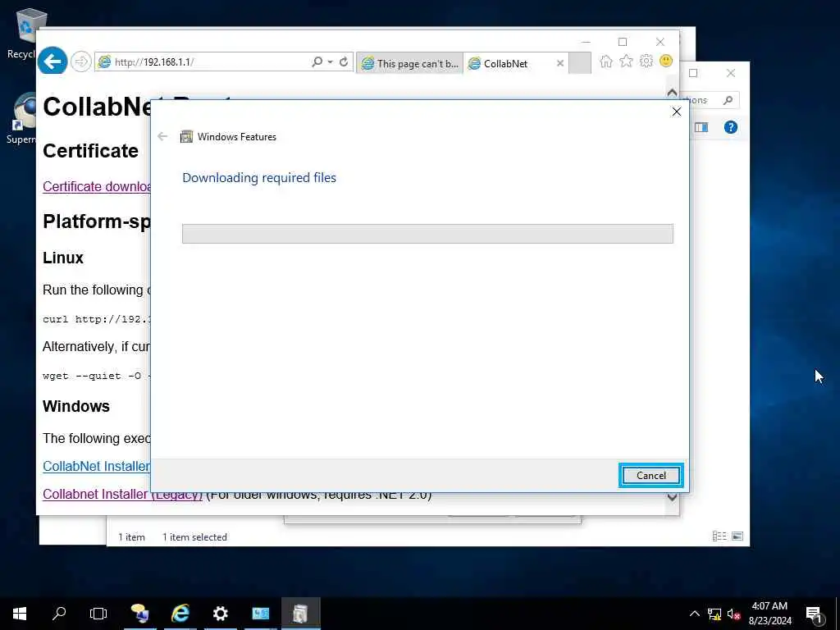The height and width of the screenshot is (630, 840).
Task: Switch to large icons view in Explorer
Action: (x=737, y=536)
